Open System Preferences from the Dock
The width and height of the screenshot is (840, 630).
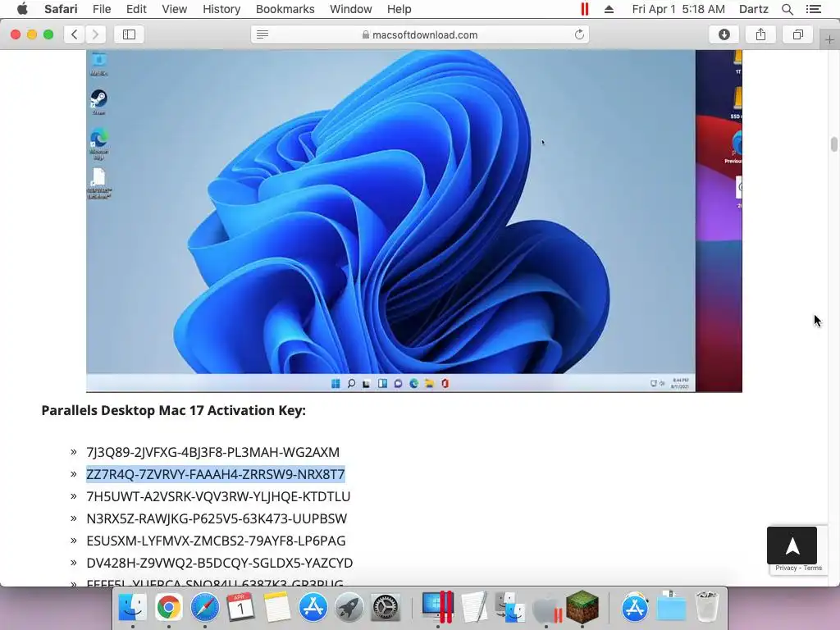pos(386,608)
